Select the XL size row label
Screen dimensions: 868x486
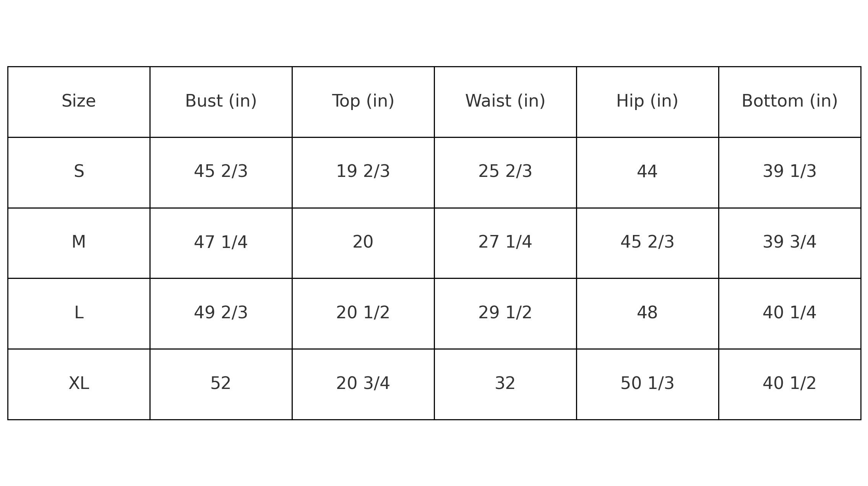click(x=79, y=384)
